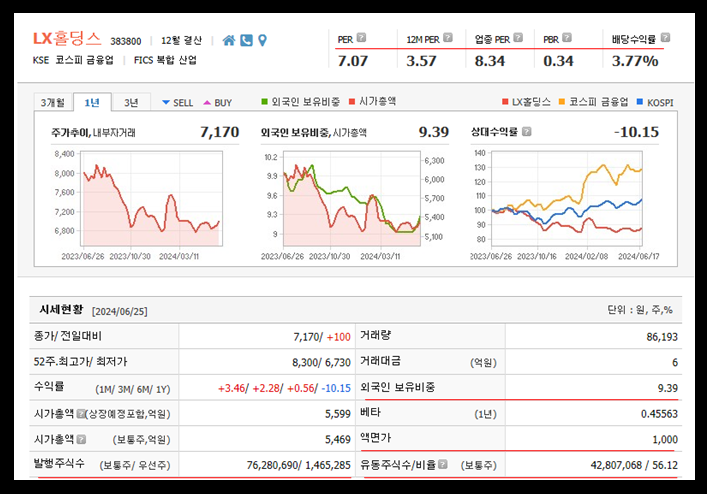707x494 pixels.
Task: Click the phone contact icon
Action: 246,41
